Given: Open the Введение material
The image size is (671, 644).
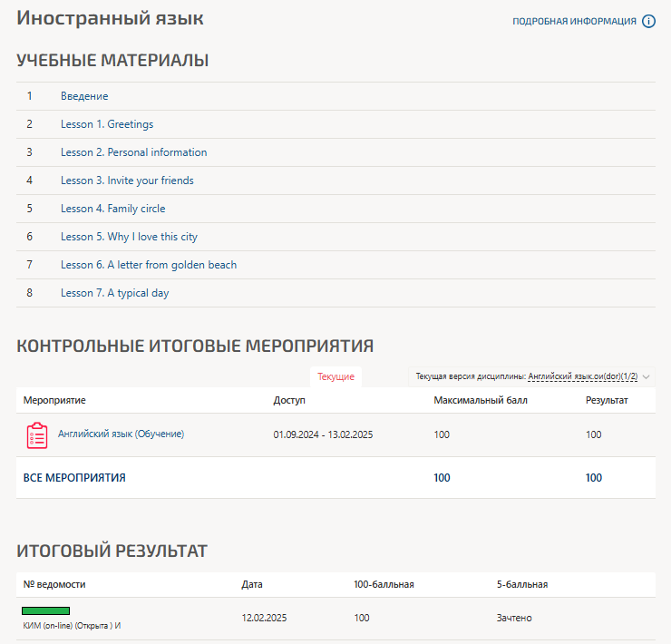Looking at the screenshot, I should (x=84, y=96).
